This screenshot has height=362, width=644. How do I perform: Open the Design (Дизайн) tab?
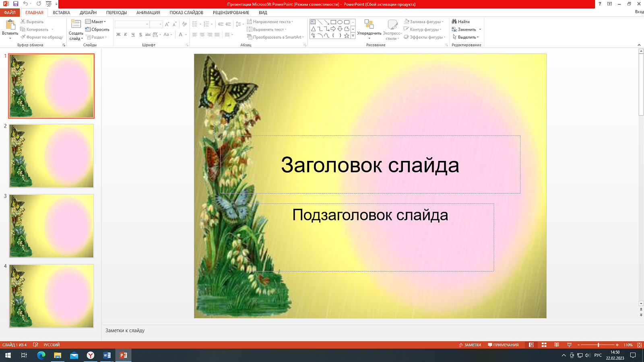88,12
